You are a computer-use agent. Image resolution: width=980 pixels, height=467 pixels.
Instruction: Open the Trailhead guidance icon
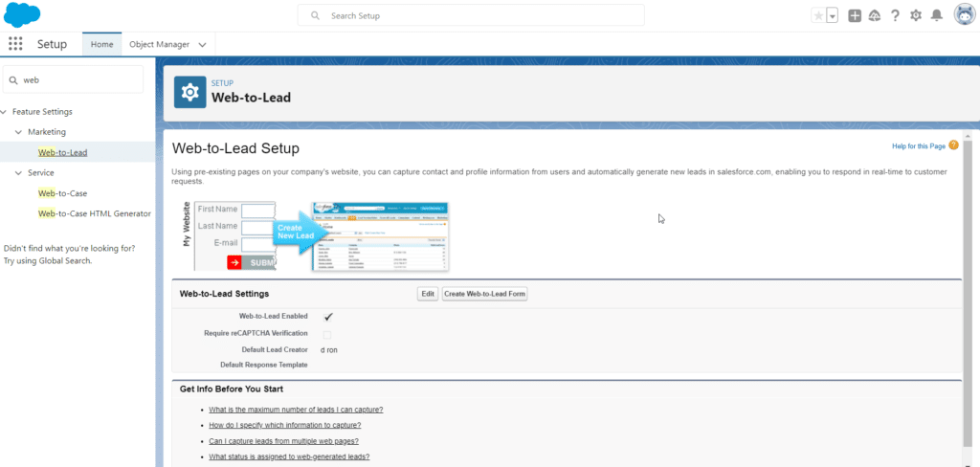click(875, 15)
